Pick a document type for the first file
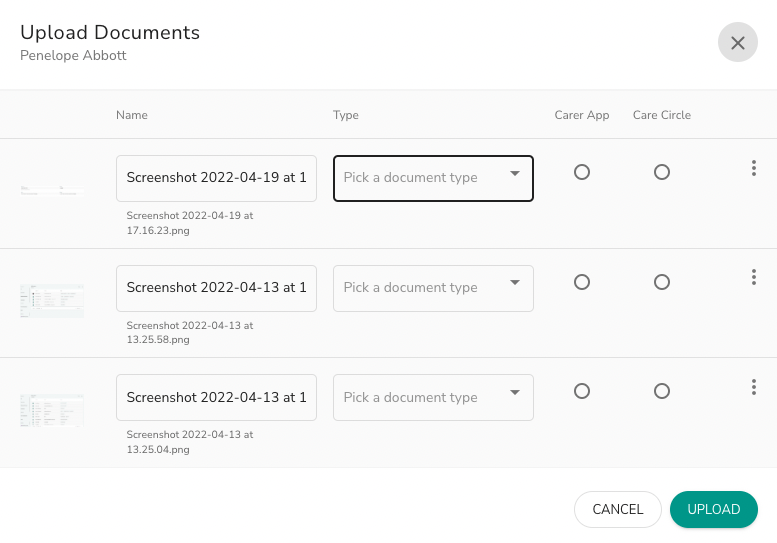Image resolution: width=777 pixels, height=543 pixels. tap(433, 178)
